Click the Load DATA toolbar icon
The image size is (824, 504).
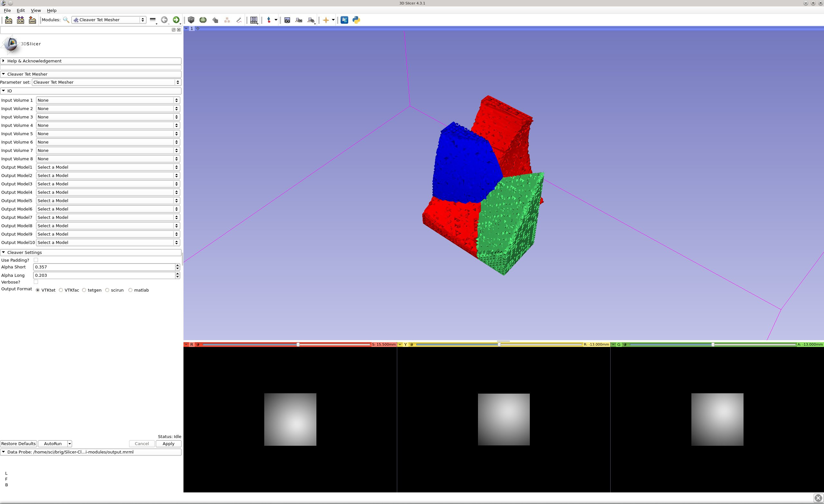tap(8, 20)
